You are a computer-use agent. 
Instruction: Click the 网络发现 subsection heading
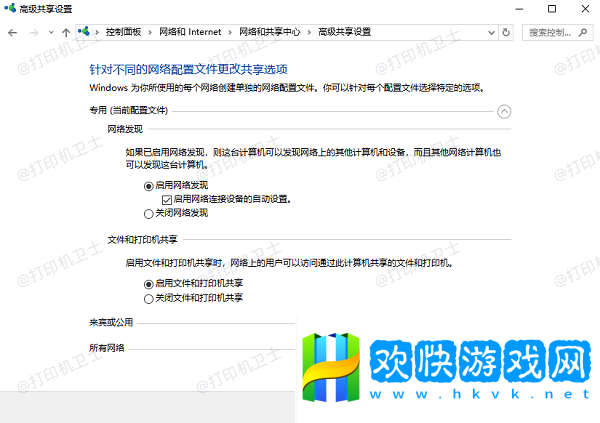point(125,129)
